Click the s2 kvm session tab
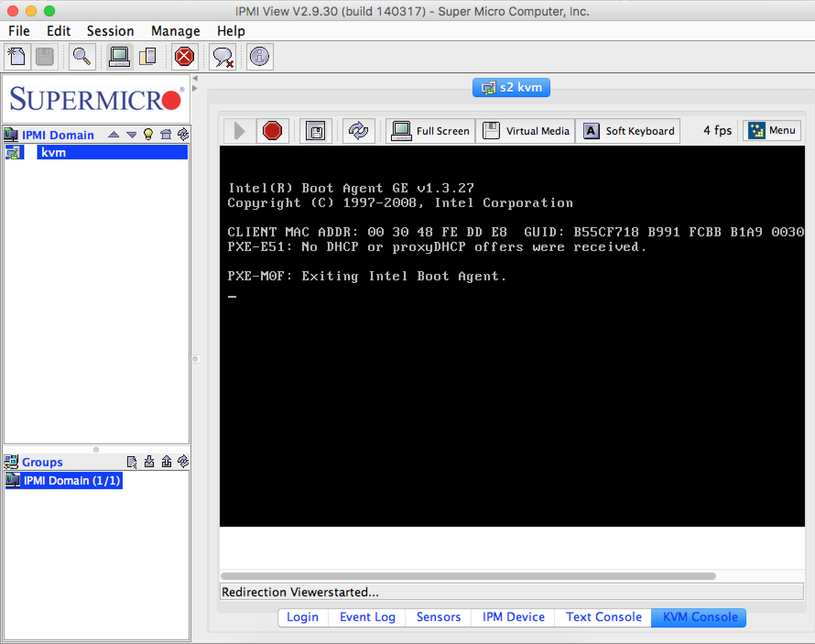This screenshot has width=815, height=644. point(511,87)
